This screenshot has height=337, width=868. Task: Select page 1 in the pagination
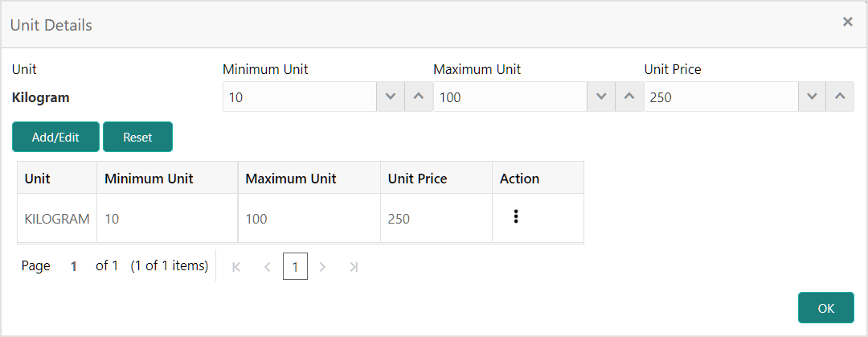point(295,266)
